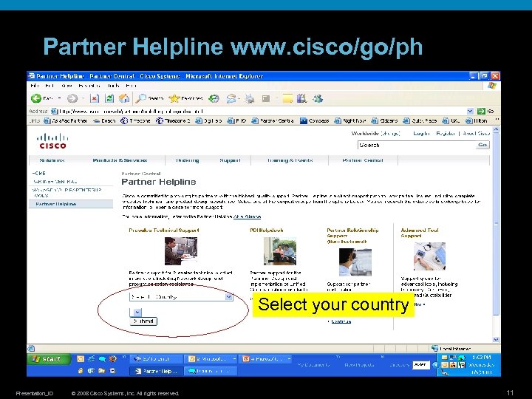Open the Timezone 2 links bar shortcut
The image size is (532, 399).
coord(173,120)
